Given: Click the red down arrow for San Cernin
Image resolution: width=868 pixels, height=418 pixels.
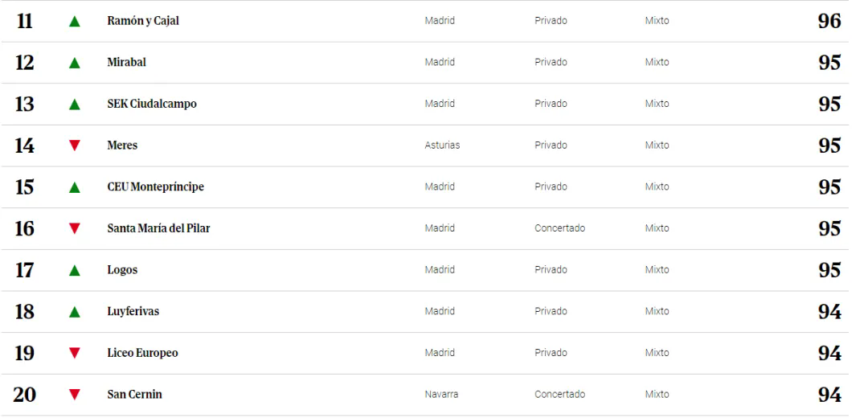Looking at the screenshot, I should coord(75,394).
